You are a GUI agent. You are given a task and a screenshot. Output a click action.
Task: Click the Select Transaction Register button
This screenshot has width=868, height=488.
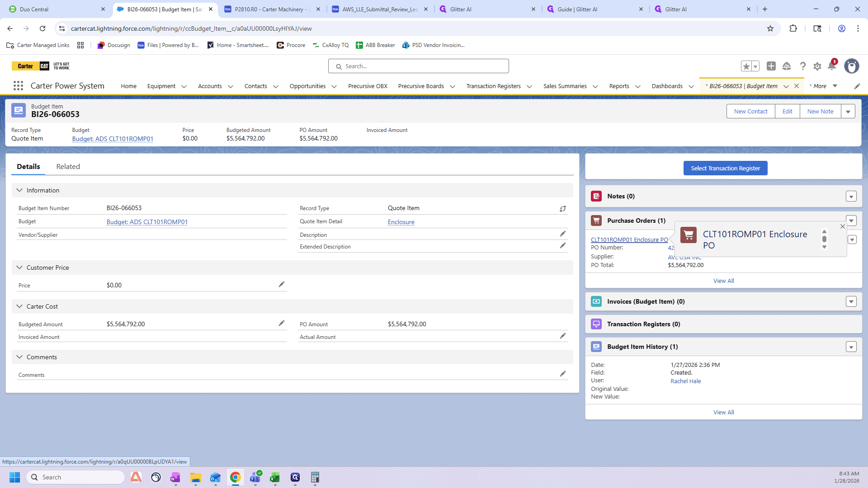[725, 168]
